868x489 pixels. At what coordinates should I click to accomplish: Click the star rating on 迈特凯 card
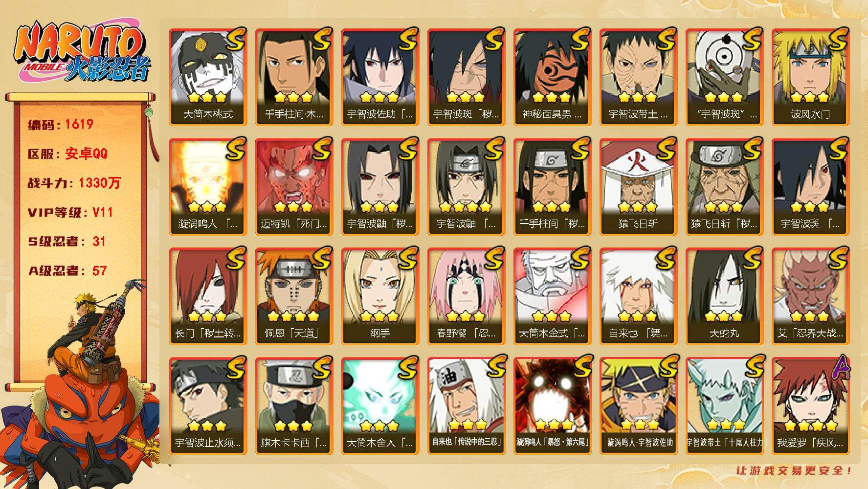point(293,207)
